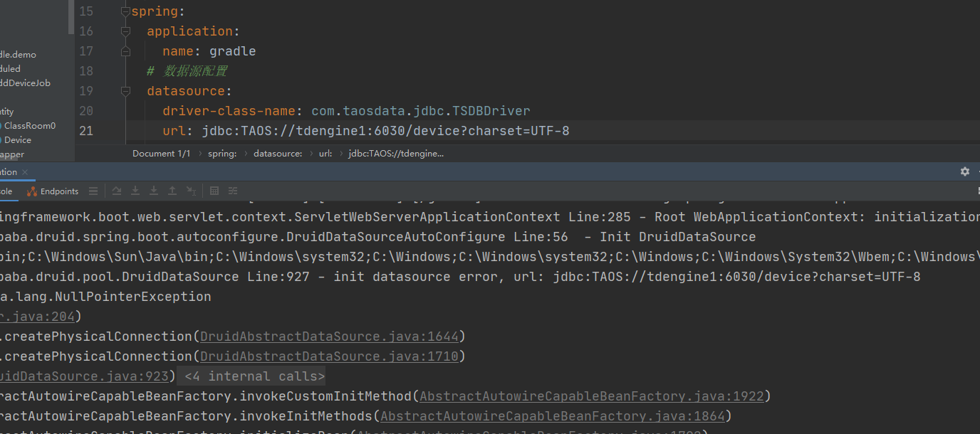This screenshot has width=980, height=434.
Task: Switch to the Console tab
Action: click(x=7, y=191)
